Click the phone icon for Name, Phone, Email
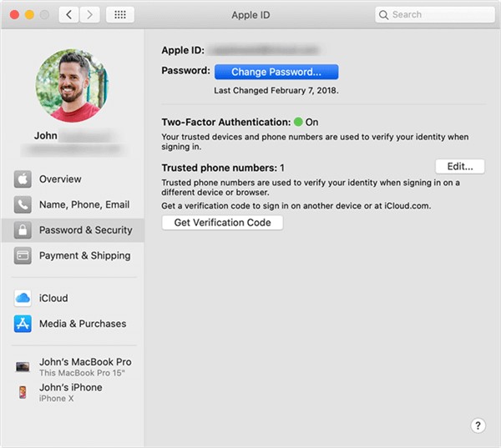 23,204
